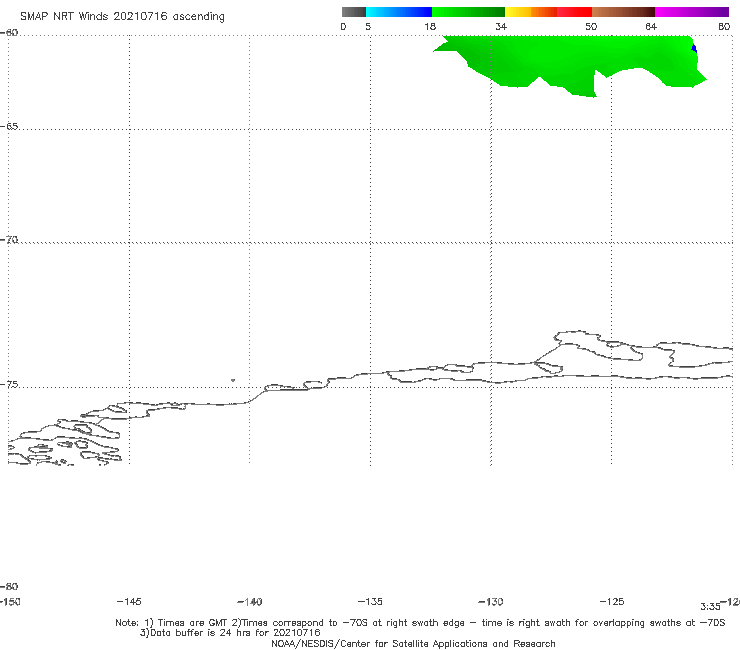Click the color bar label "5"
Viewport: 740px width, 650px height.
[x=368, y=26]
